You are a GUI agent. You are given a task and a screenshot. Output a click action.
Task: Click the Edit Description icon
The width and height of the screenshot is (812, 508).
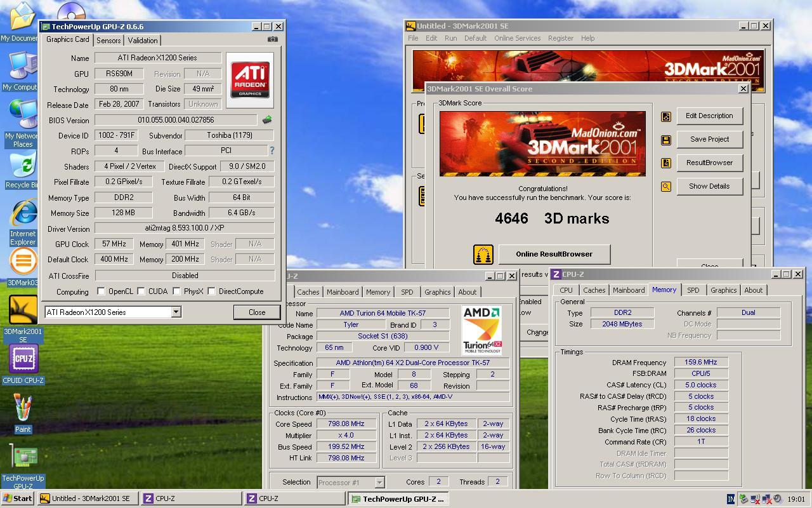coord(665,116)
